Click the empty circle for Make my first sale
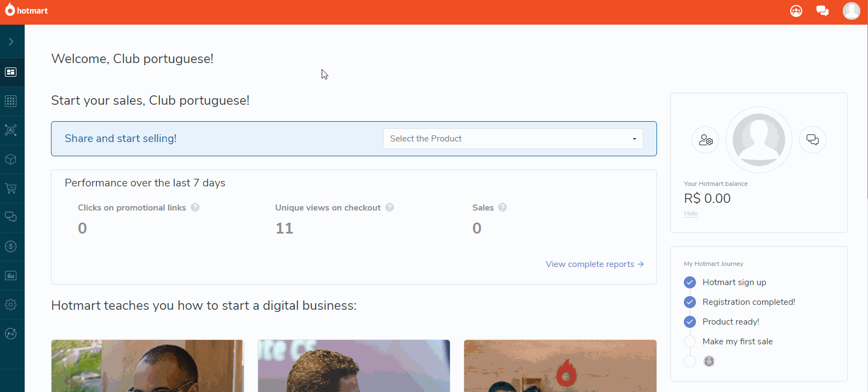This screenshot has height=392, width=868. 690,342
